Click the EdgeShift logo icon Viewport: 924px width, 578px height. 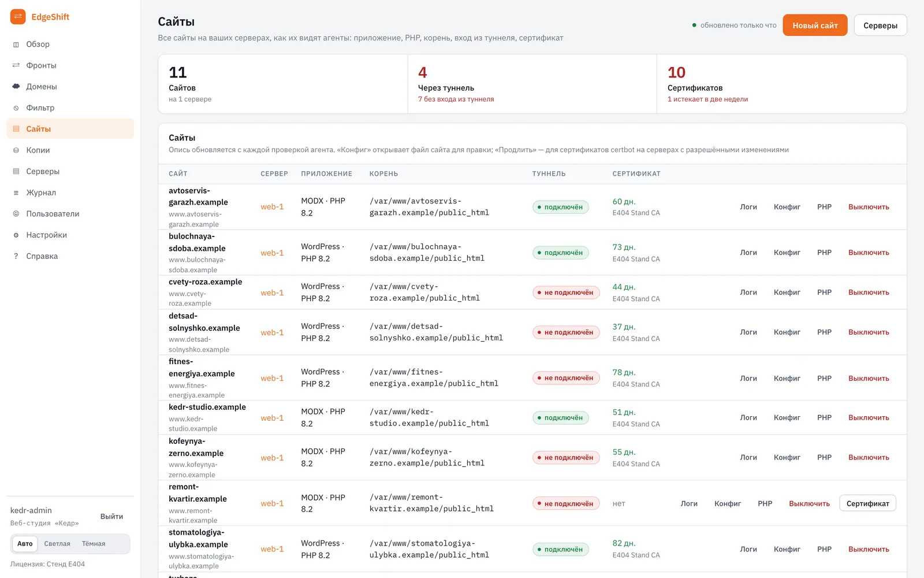[18, 17]
